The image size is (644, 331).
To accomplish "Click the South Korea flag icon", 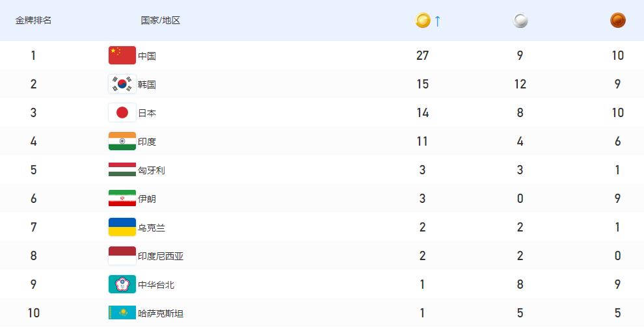I will 122,84.
